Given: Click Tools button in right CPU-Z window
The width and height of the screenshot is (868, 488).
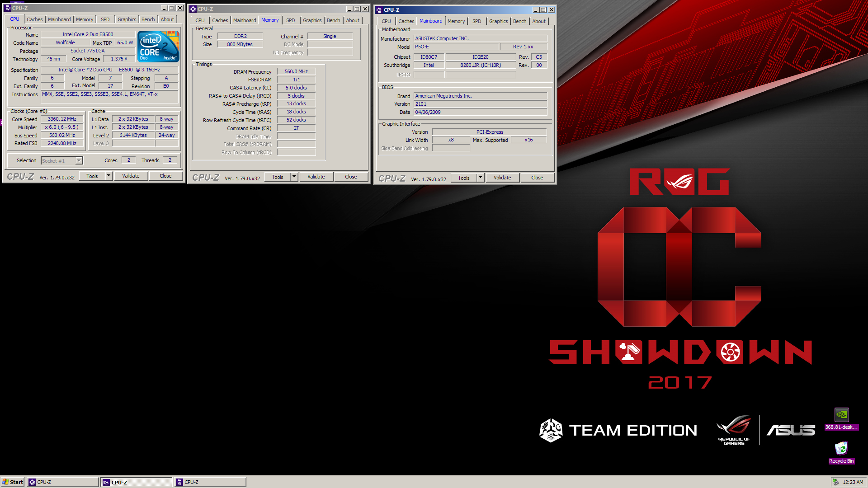Looking at the screenshot, I should pos(464,178).
